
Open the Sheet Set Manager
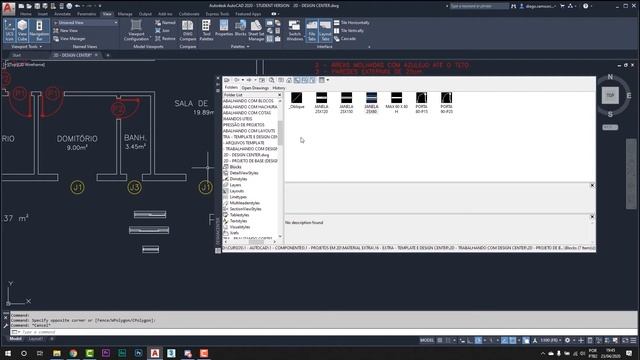tap(256, 30)
